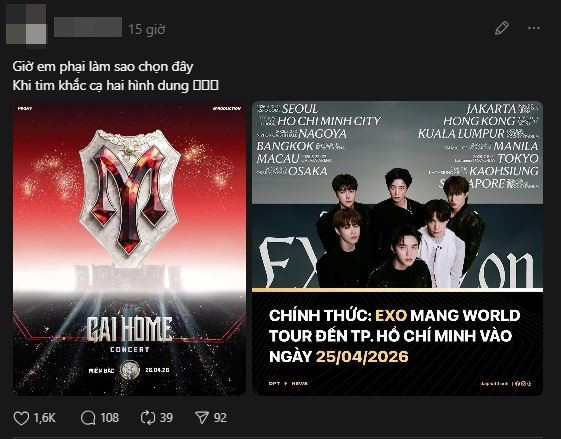The image size is (561, 439).
Task: Open the Gai Home Concert poster image
Action: pos(130,248)
